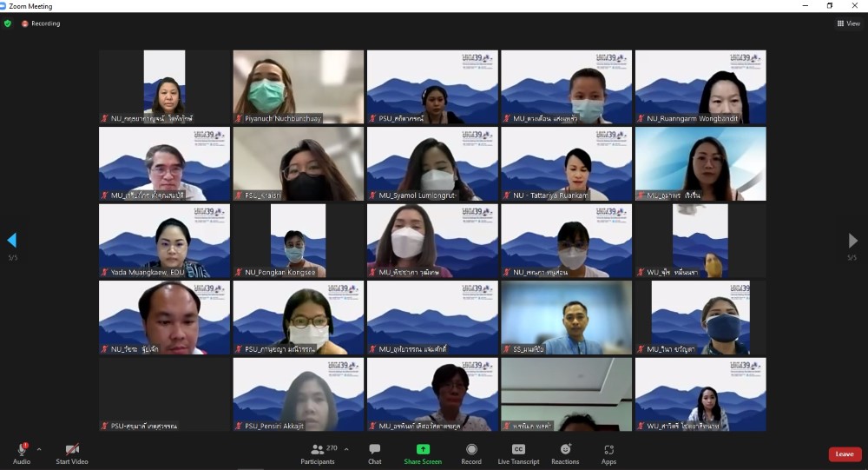Click the Record button icon
The image size is (868, 470).
coord(471,450)
